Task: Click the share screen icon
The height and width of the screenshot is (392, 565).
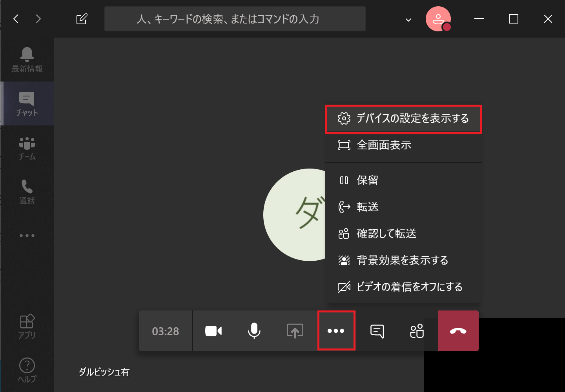Action: click(295, 331)
